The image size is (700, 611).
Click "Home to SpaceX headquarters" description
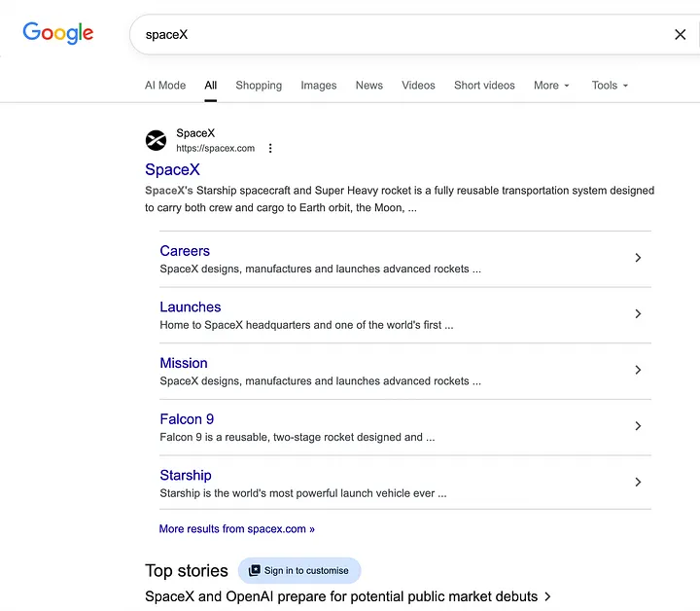tap(306, 325)
